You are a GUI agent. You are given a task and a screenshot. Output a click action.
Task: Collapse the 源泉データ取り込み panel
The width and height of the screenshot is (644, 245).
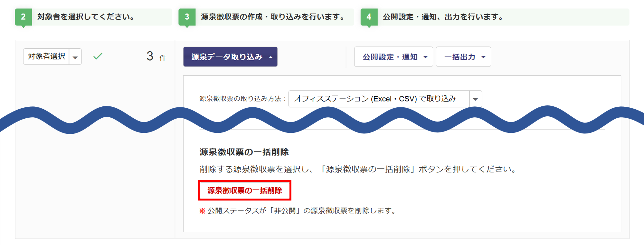click(x=230, y=57)
